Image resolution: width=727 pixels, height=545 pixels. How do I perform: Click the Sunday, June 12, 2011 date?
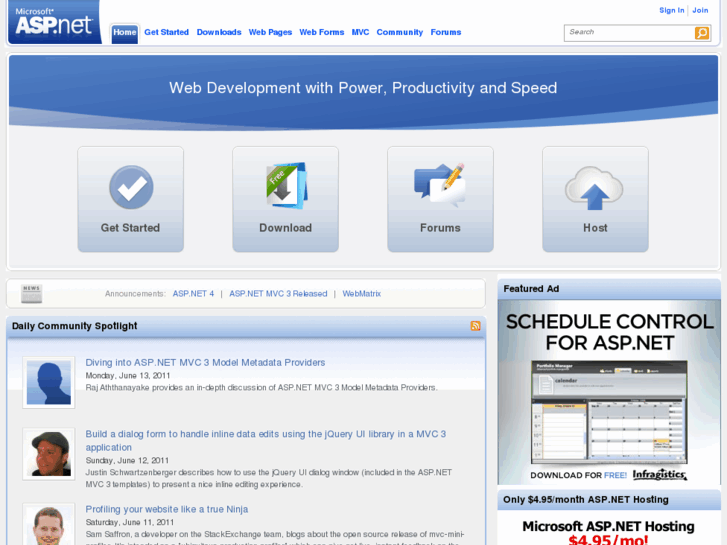pyautogui.click(x=128, y=460)
